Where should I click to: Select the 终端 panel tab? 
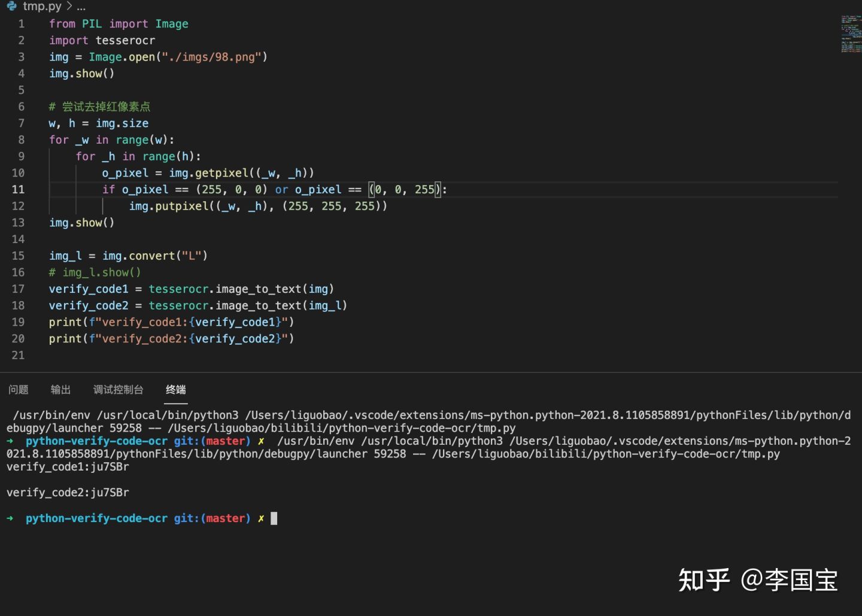tap(175, 390)
